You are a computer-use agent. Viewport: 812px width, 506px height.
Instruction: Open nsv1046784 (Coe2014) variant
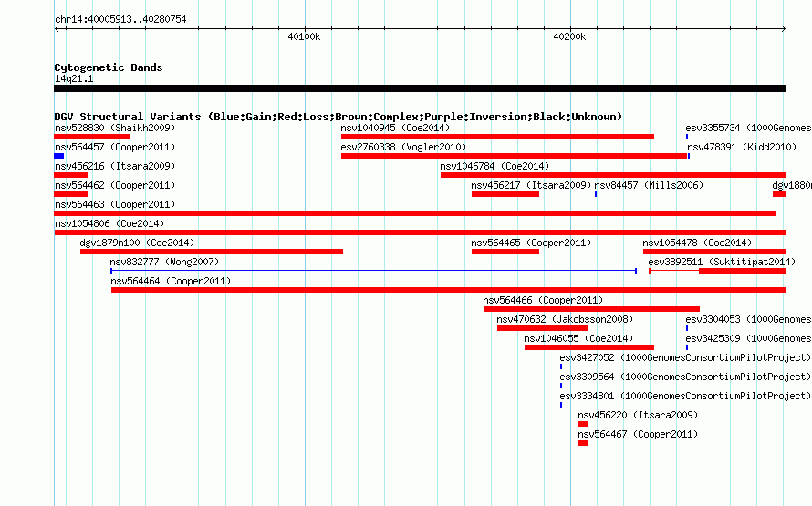point(494,166)
